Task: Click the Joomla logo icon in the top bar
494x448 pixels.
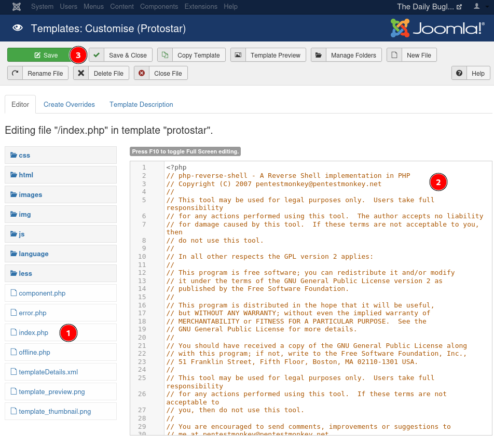Action: [x=17, y=7]
